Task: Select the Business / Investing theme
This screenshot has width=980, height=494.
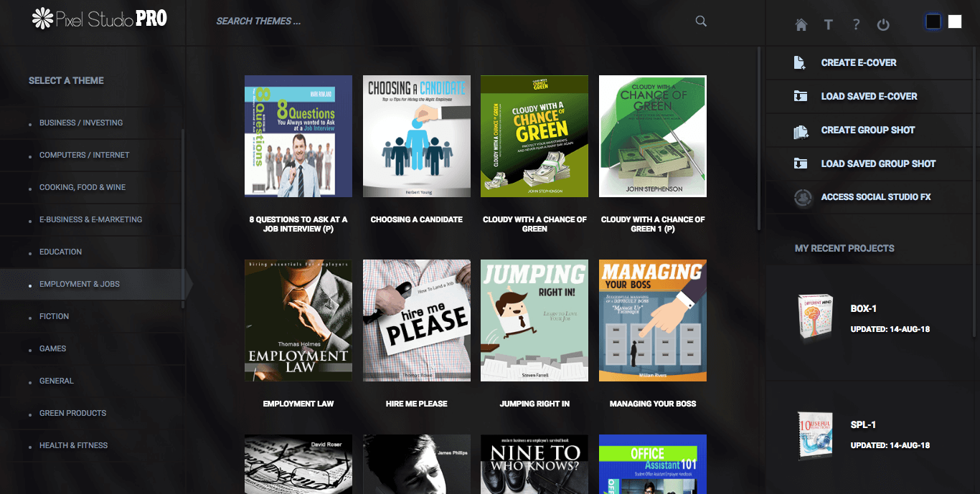Action: pos(81,123)
